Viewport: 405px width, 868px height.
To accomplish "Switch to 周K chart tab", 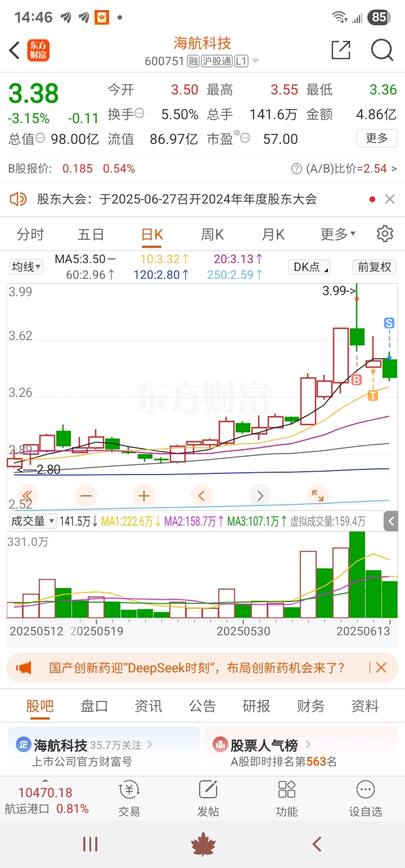I will pyautogui.click(x=213, y=234).
